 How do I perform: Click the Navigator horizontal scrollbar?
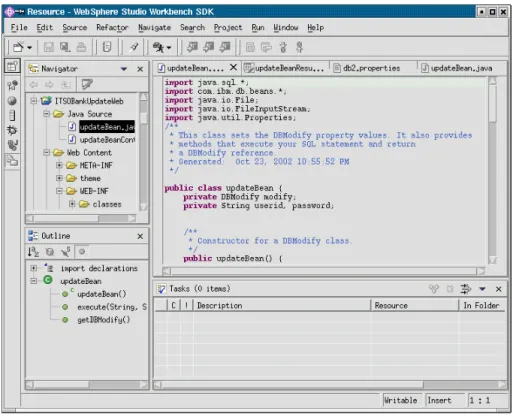(81, 218)
